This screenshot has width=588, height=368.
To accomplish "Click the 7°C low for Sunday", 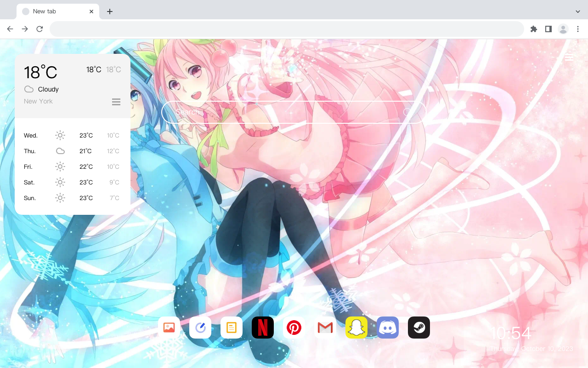I will tap(114, 198).
